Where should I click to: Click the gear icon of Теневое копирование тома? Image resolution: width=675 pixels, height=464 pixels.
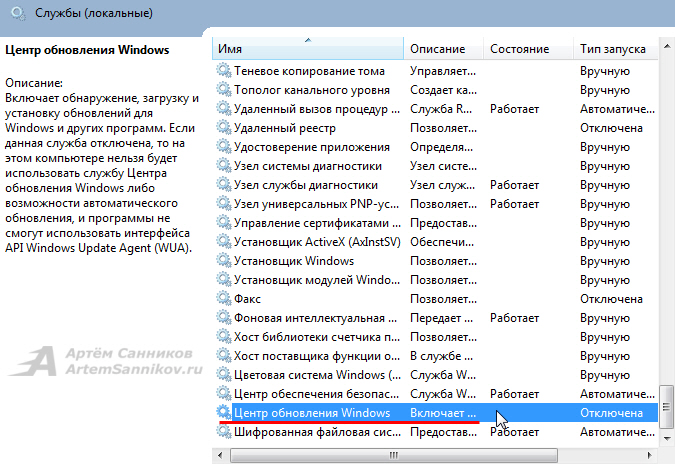[x=223, y=70]
